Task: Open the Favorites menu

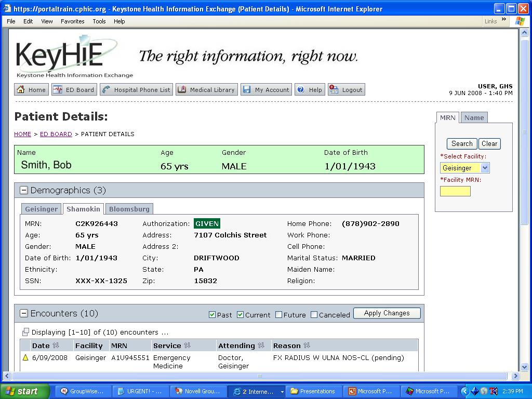Action: coord(73,21)
